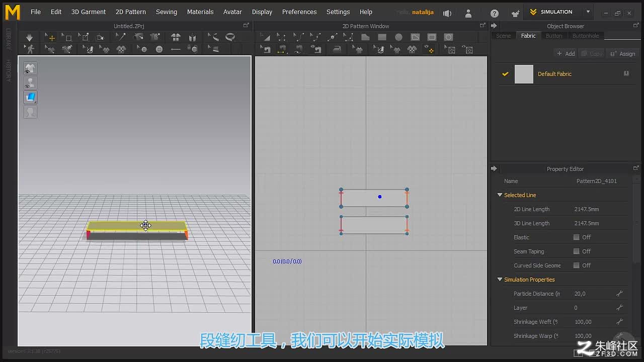The image size is (644, 362).
Task: Toggle the blue fabric surface display icon
Action: click(x=30, y=98)
